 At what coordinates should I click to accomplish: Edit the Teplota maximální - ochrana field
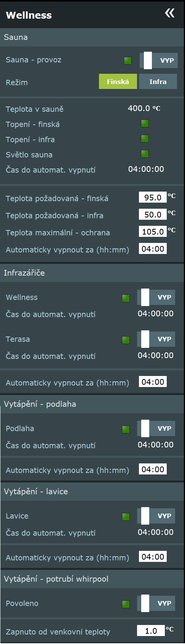tap(153, 232)
